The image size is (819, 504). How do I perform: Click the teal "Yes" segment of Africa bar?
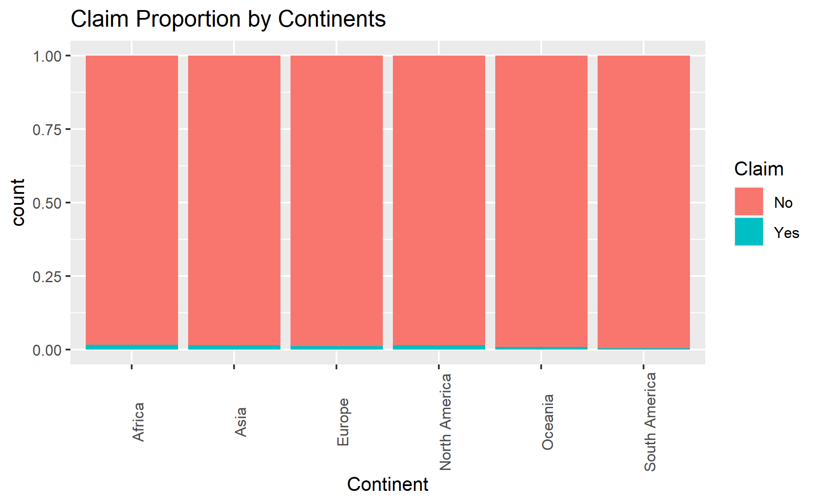tap(132, 347)
